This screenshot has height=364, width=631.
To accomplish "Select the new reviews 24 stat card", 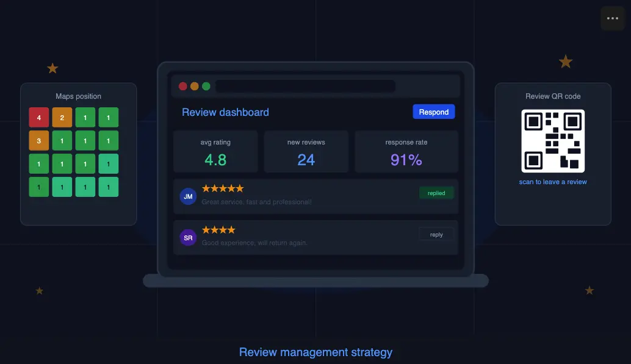I will [x=306, y=151].
